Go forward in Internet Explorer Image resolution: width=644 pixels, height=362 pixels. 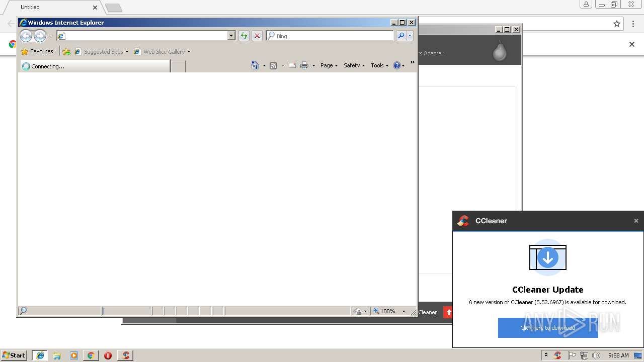tap(40, 36)
